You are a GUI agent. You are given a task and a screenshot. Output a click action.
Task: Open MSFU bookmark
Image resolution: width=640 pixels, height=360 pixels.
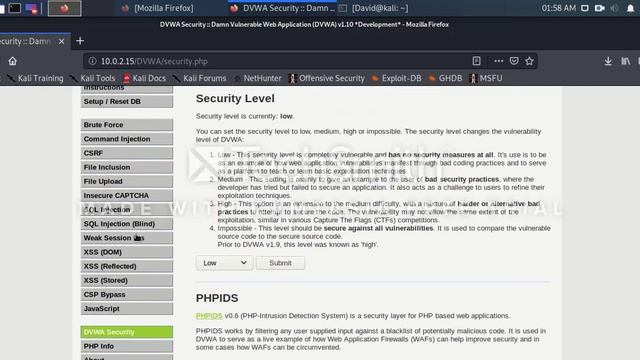[x=486, y=78]
